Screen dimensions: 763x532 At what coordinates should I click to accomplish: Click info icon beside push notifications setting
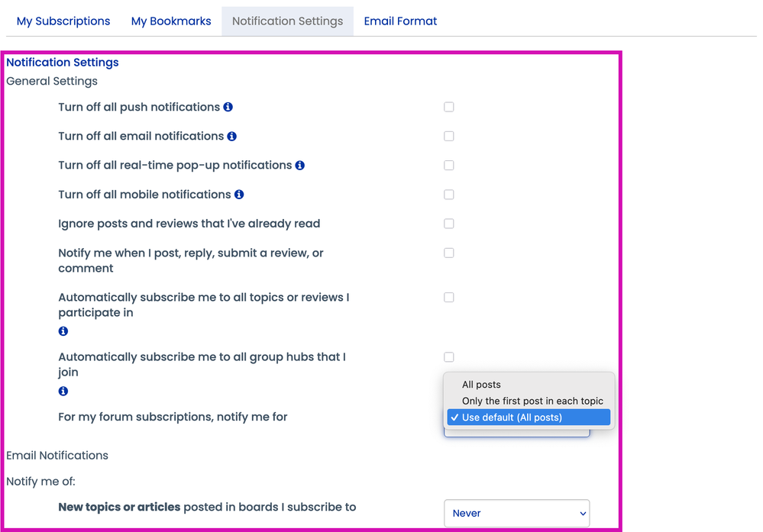pyautogui.click(x=228, y=108)
